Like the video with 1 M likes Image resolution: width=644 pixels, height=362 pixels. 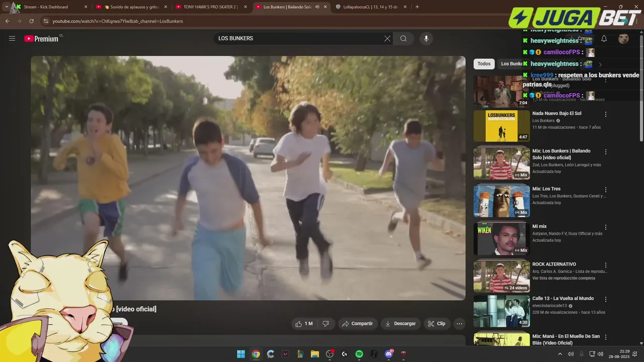(x=304, y=324)
